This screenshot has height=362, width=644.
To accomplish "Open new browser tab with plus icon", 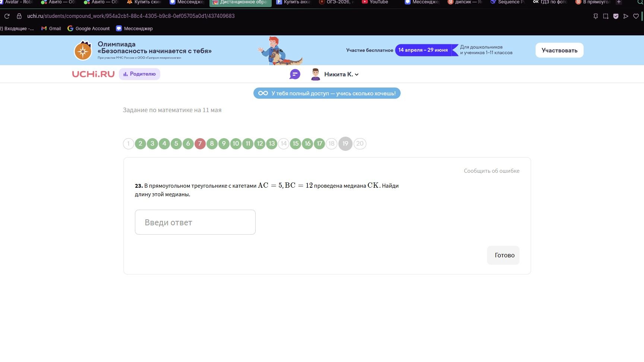I will (619, 2).
